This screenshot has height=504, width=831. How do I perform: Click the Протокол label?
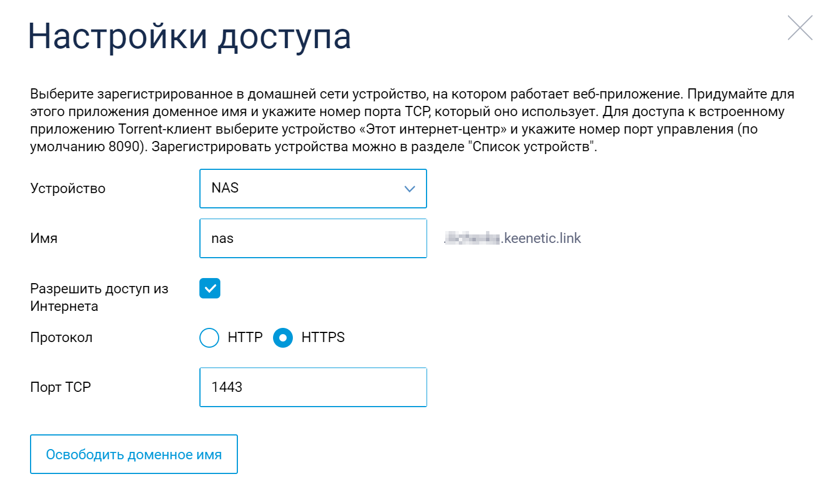pyautogui.click(x=61, y=338)
